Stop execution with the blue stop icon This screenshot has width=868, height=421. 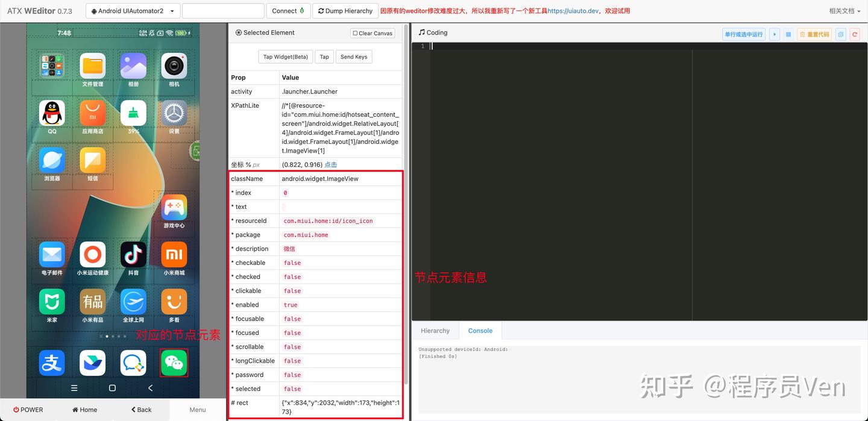tap(788, 34)
